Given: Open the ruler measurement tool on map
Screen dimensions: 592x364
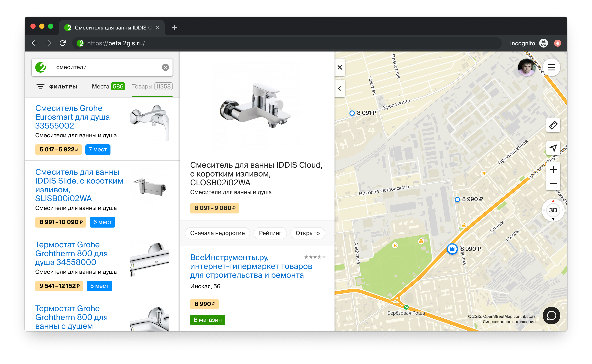Looking at the screenshot, I should point(553,125).
